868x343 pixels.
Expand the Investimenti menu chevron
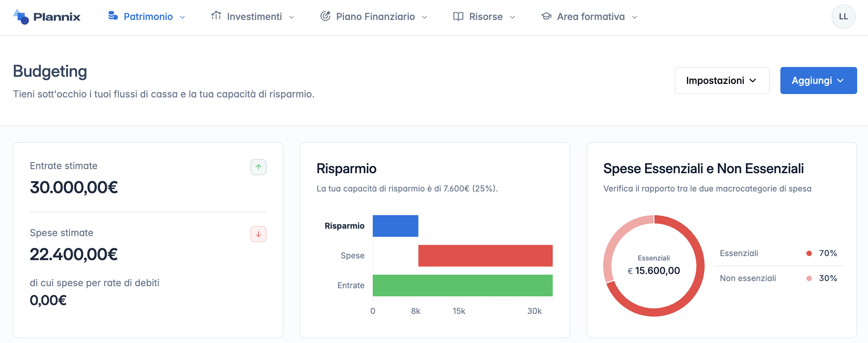coord(292,17)
